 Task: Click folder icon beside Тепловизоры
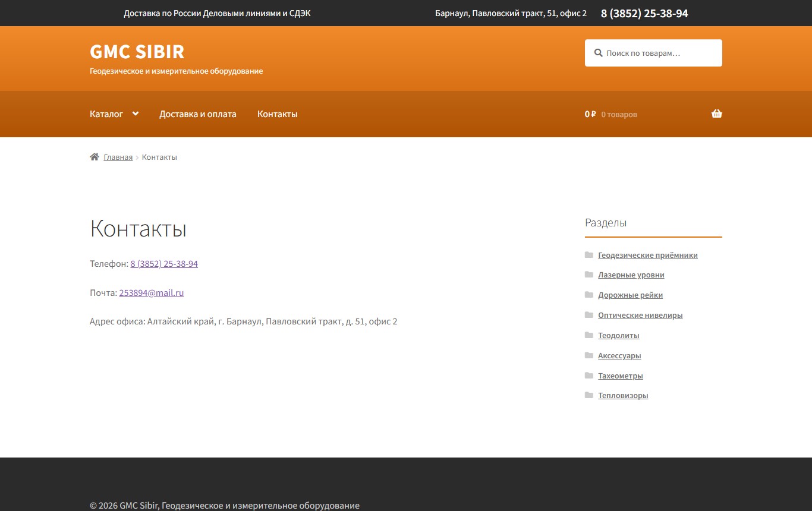(x=589, y=395)
